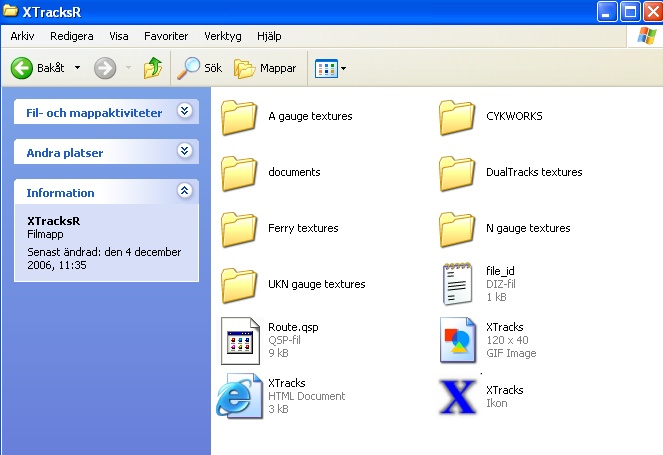Expand the Andra platser panel chevron

click(x=185, y=151)
